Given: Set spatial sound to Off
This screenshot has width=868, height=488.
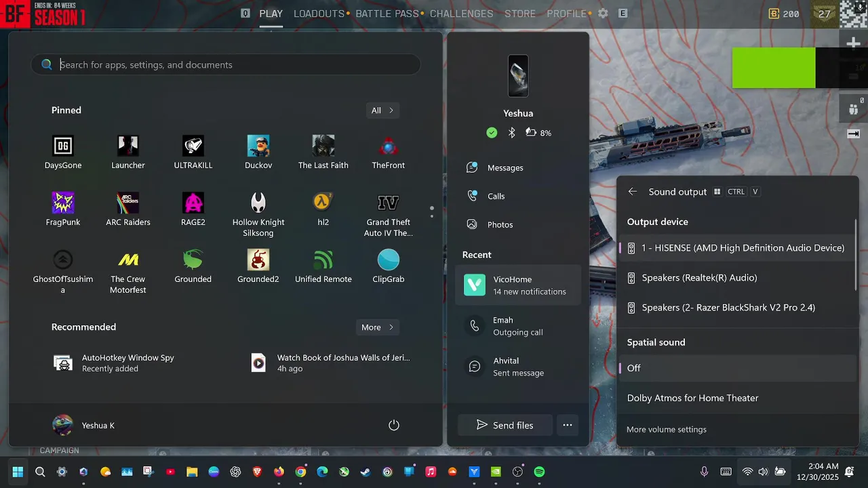Looking at the screenshot, I should [x=737, y=368].
